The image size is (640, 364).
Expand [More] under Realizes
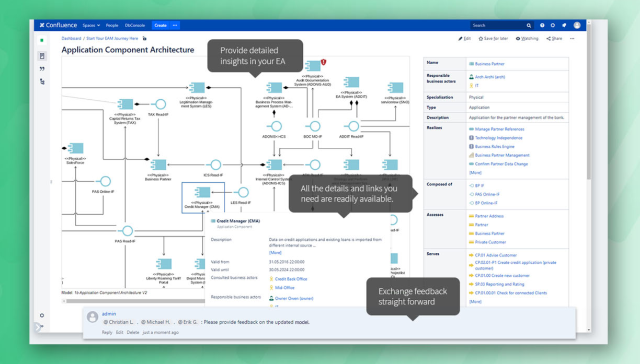click(x=475, y=172)
